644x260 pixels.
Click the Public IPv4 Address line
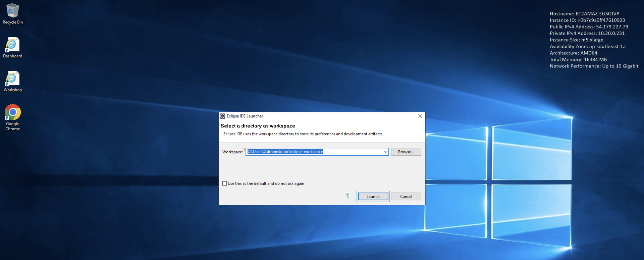[589, 27]
